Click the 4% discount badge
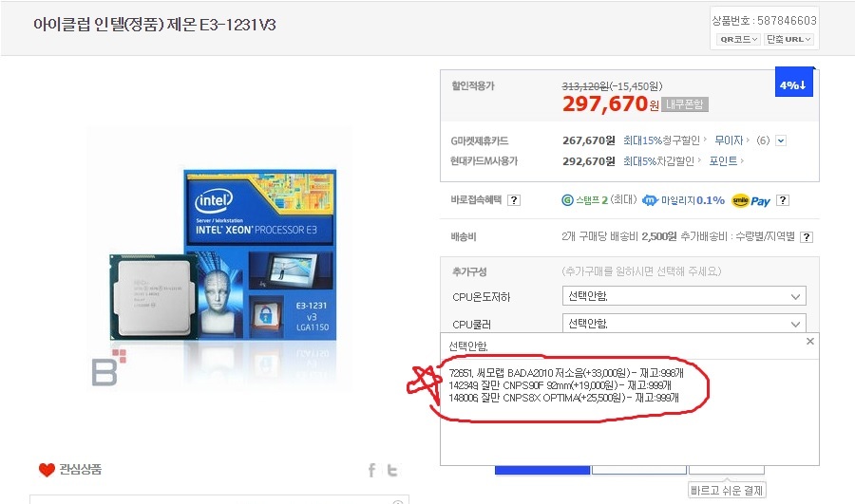Image resolution: width=855 pixels, height=504 pixels. coord(794,83)
